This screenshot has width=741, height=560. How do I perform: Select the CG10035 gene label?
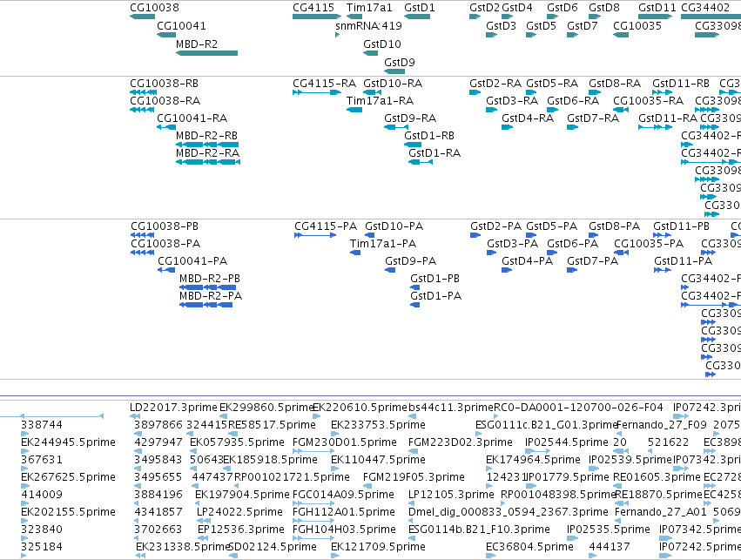coord(637,26)
